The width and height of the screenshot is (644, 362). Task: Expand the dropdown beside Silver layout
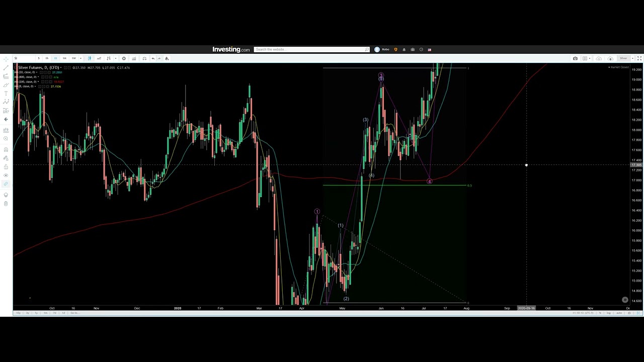click(632, 58)
